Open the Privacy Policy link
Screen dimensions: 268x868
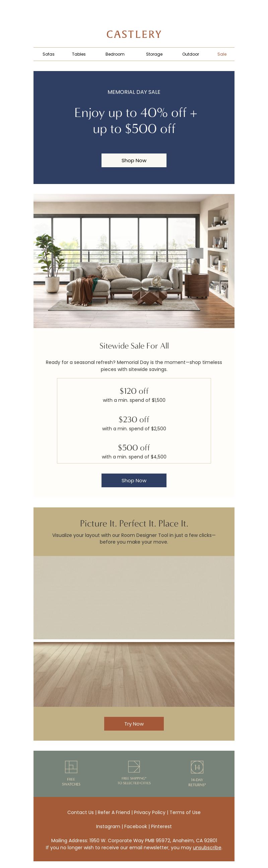click(149, 812)
